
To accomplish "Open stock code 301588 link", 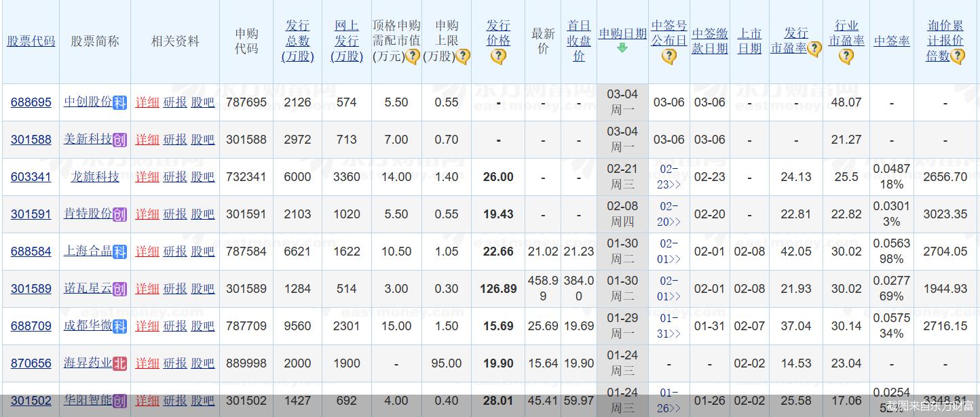I will 31,140.
